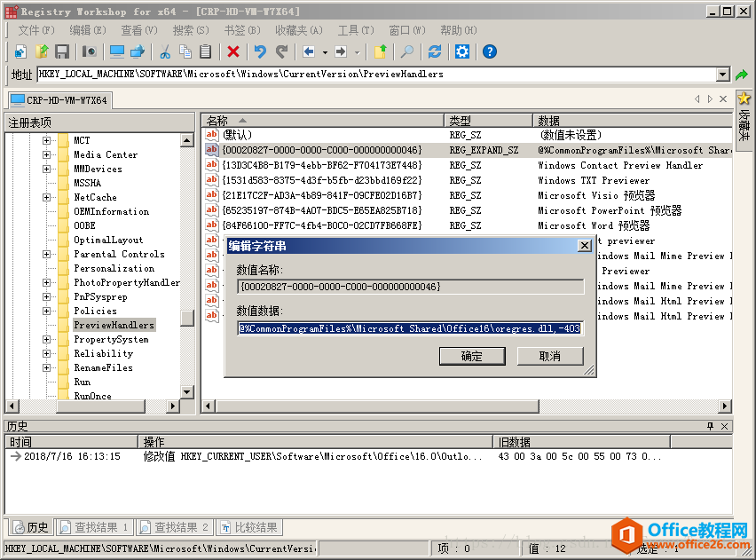Select the RunOnce key in the tree
756x560 pixels.
[92, 396]
